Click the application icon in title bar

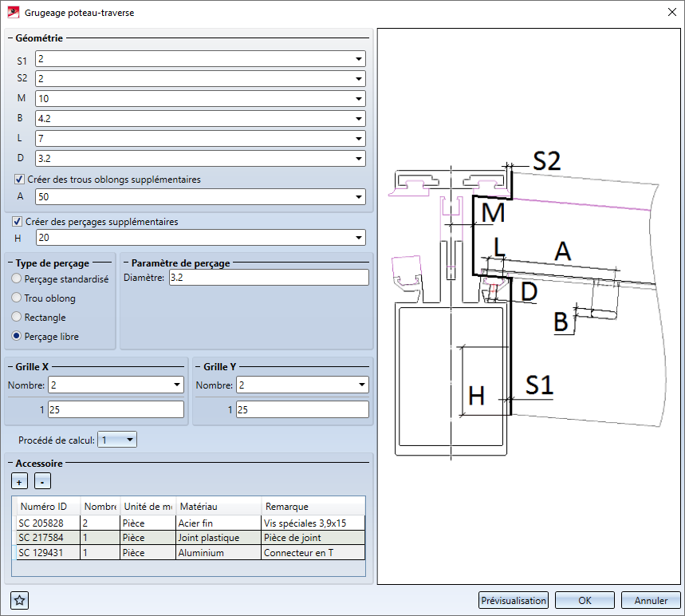(x=11, y=11)
